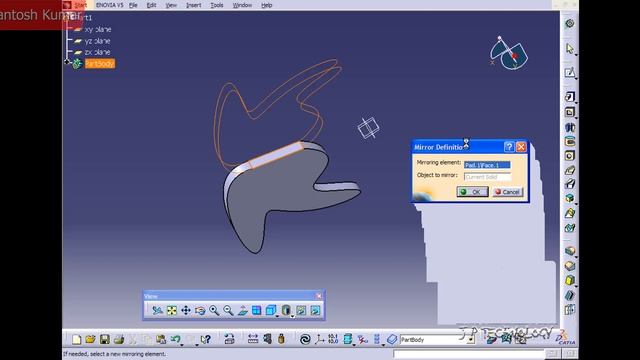
Task: Click the Open file folder icon
Action: [x=90, y=339]
